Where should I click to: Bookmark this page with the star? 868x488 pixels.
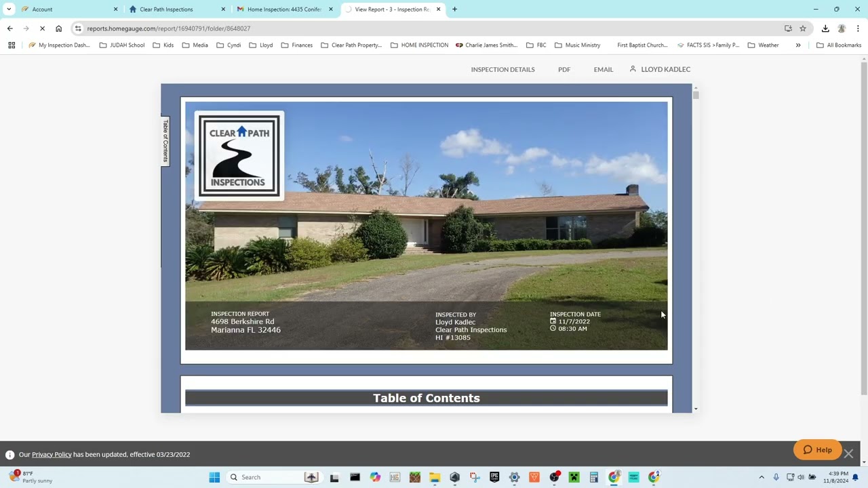pos(803,28)
